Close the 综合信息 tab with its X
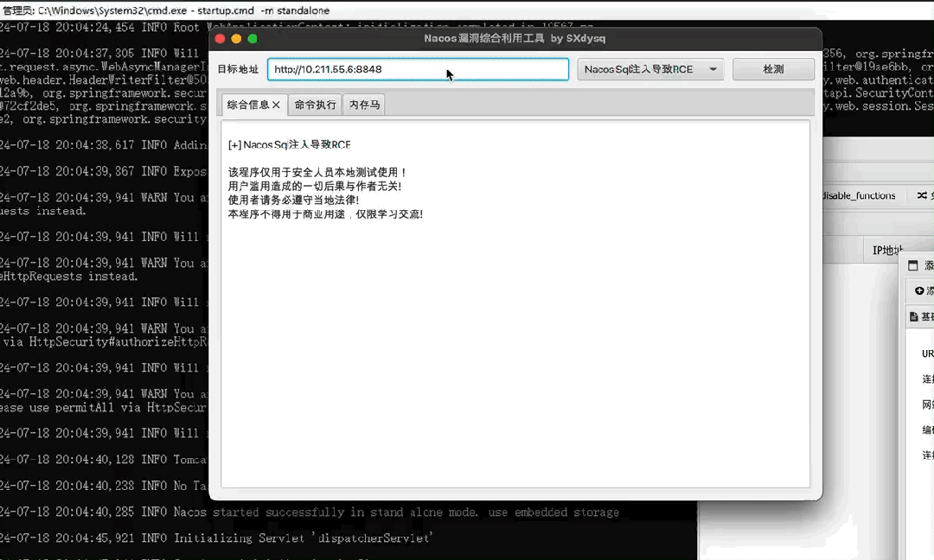The height and width of the screenshot is (560, 934). pos(276,105)
